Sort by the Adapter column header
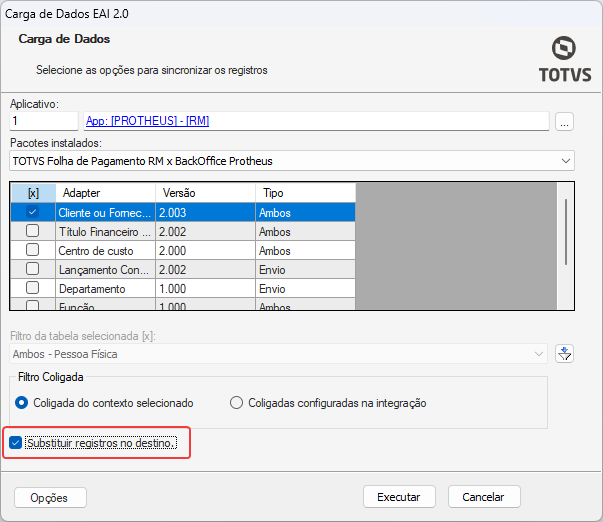Image resolution: width=603 pixels, height=522 pixels. pyautogui.click(x=106, y=193)
